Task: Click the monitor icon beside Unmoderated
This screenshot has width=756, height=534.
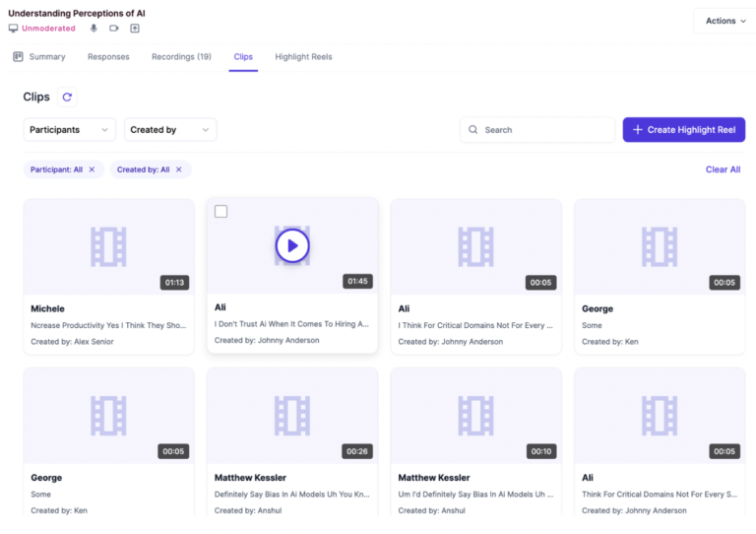Action: [13, 29]
